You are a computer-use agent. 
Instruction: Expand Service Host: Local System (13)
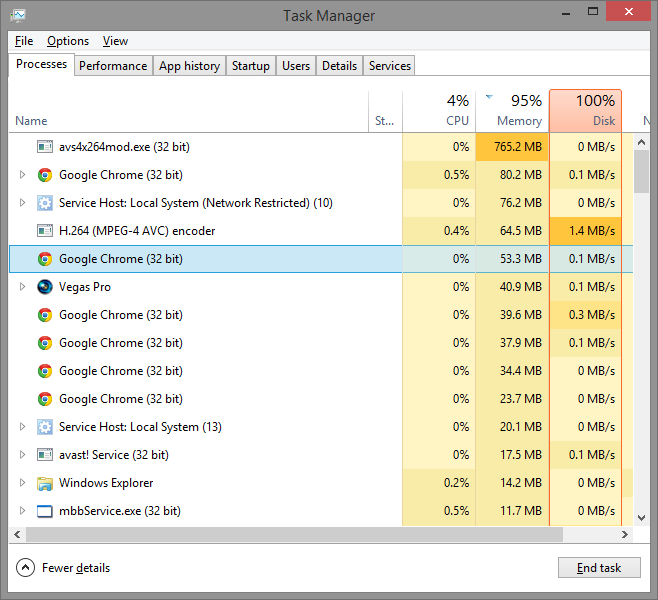(x=23, y=427)
